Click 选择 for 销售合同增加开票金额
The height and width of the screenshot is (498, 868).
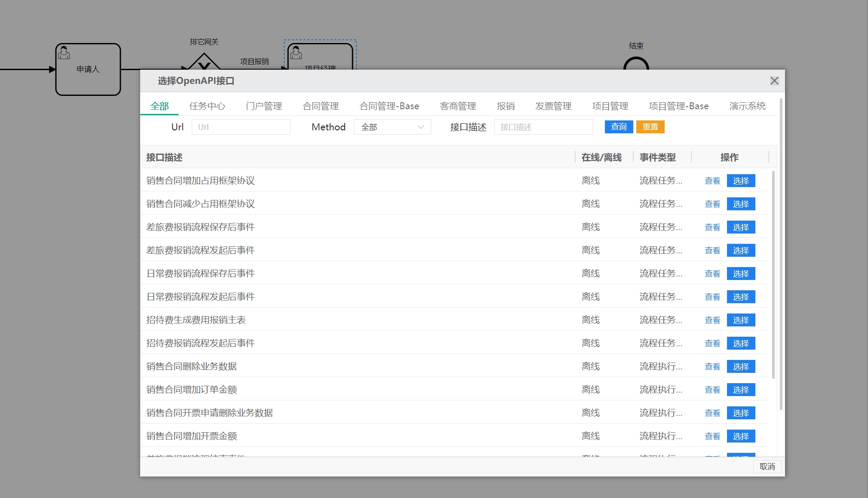coord(740,437)
